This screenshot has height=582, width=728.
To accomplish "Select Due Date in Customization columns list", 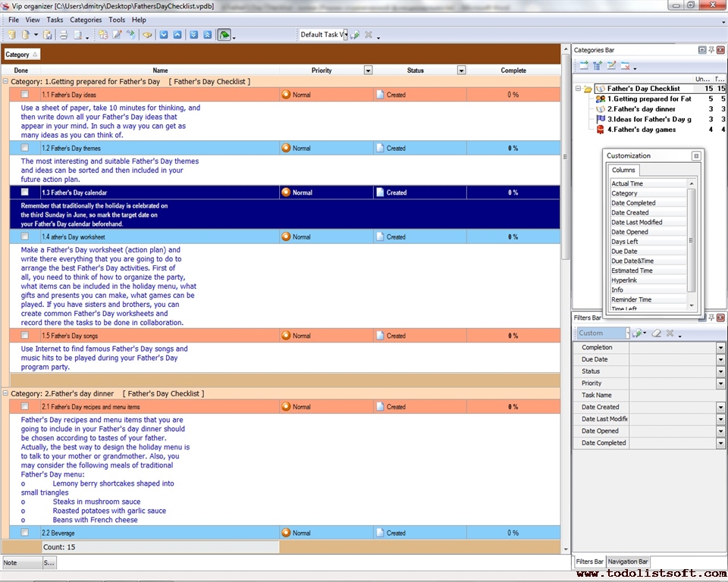I will tap(624, 251).
